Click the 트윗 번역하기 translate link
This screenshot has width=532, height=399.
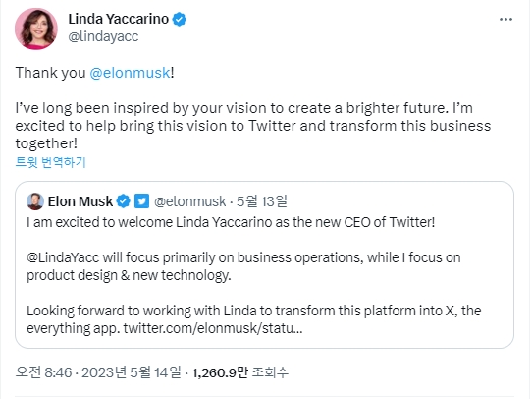tap(51, 162)
